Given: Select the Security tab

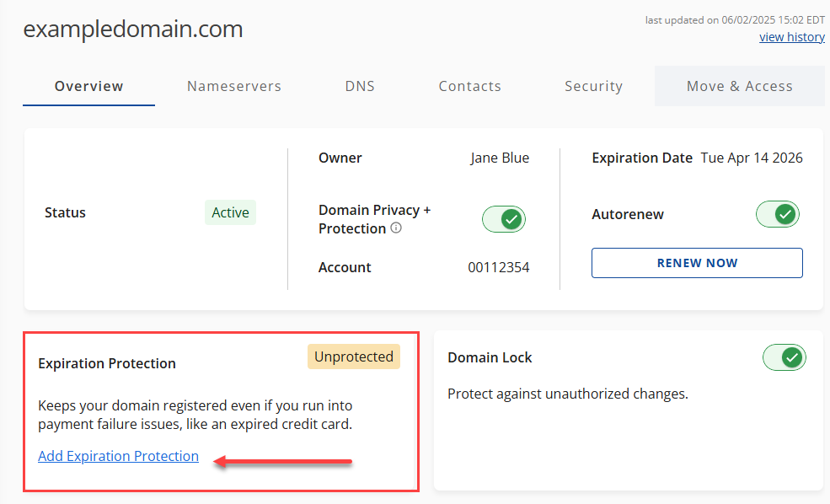Looking at the screenshot, I should click(x=593, y=86).
